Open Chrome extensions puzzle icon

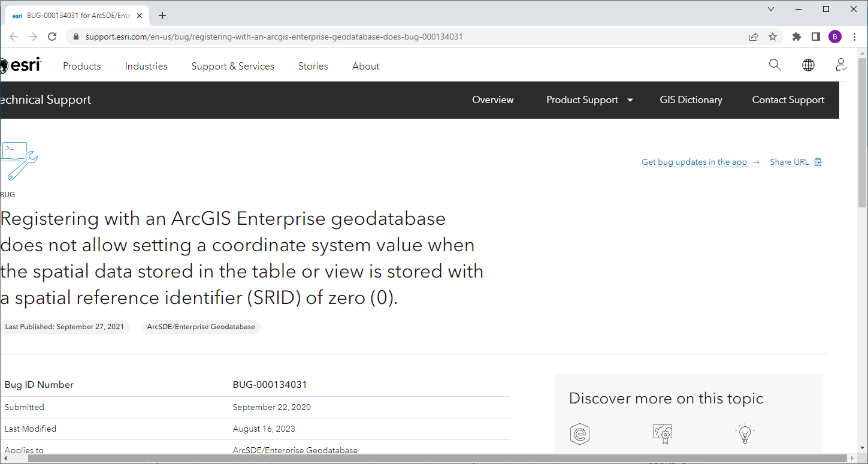(x=796, y=36)
